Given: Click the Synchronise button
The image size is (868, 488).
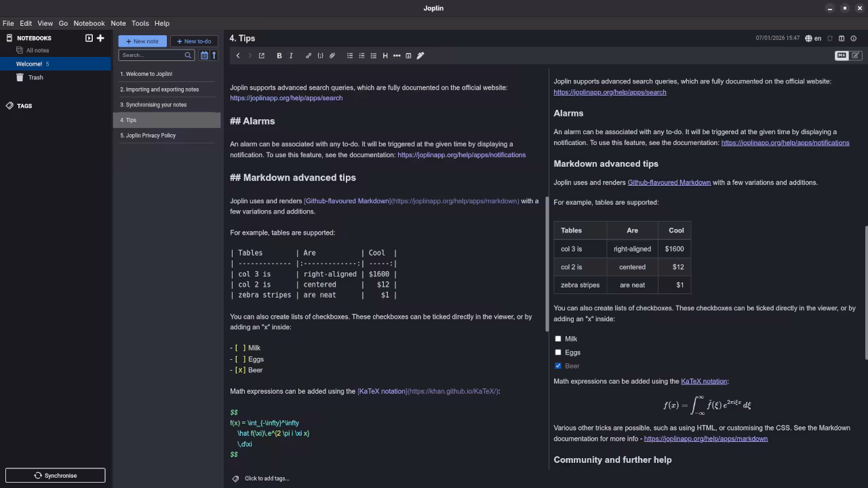Looking at the screenshot, I should [x=56, y=475].
